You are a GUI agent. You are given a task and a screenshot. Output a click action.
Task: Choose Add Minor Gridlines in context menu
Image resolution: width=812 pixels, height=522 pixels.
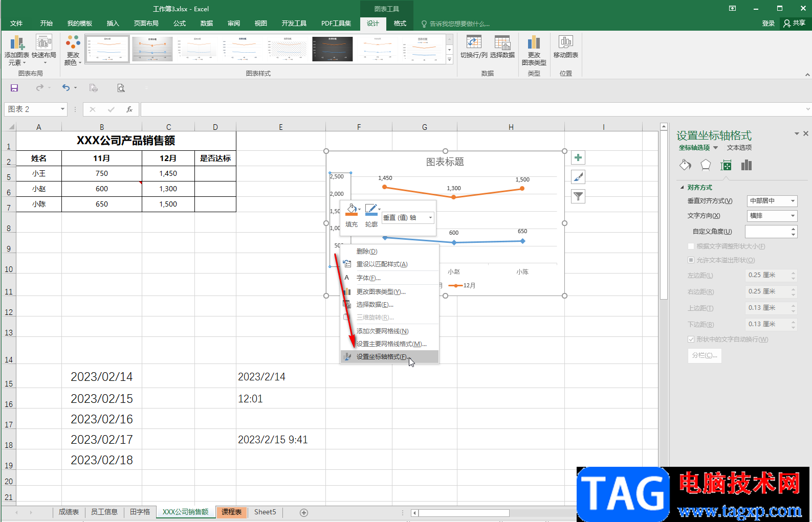(389, 331)
